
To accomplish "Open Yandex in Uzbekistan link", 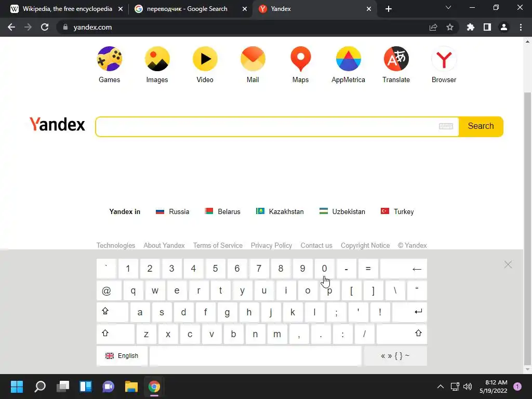I will (342, 211).
